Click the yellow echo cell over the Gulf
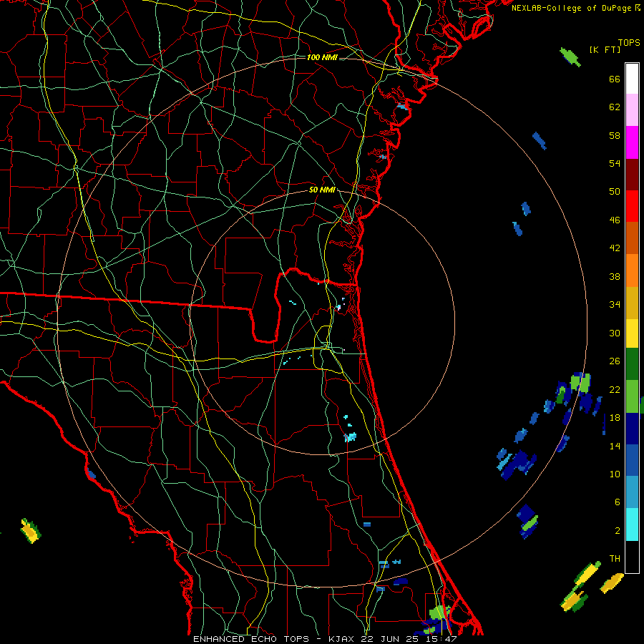 click(30, 531)
